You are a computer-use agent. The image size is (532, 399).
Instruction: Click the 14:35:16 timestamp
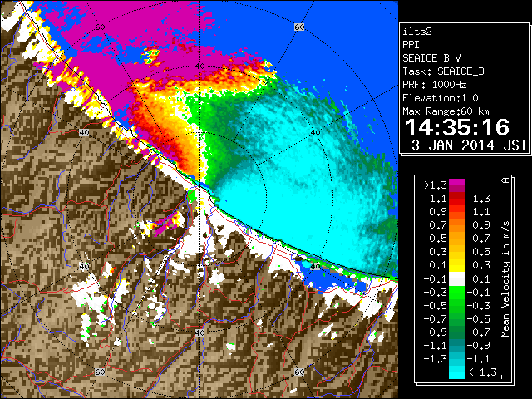[x=457, y=127]
